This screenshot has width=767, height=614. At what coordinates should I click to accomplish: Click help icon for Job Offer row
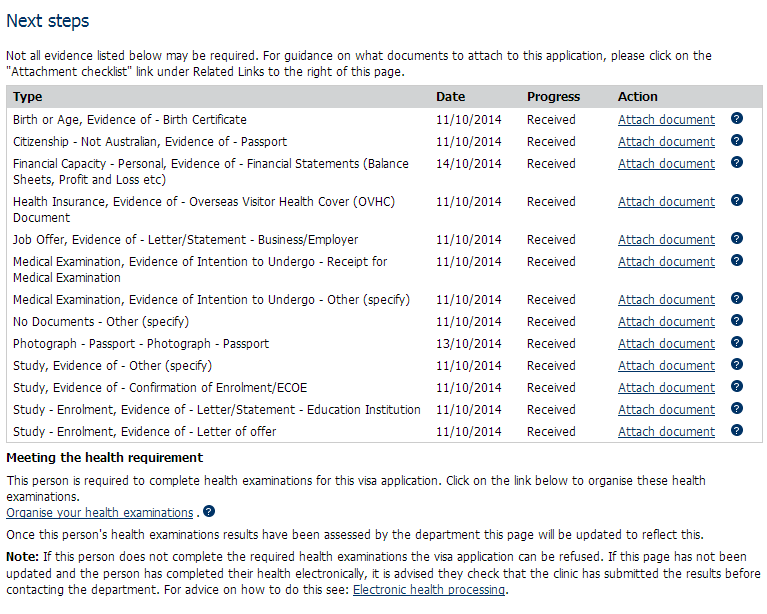(x=737, y=239)
